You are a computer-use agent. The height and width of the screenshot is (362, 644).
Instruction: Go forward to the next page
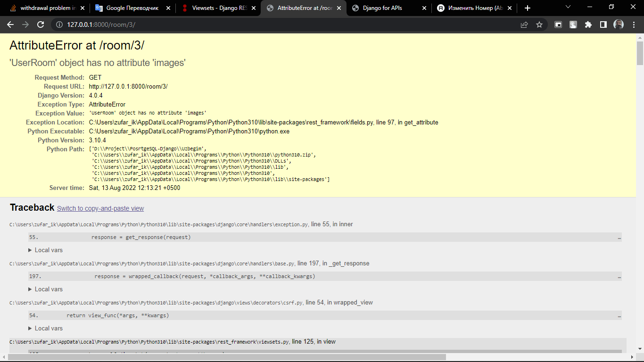coord(25,25)
